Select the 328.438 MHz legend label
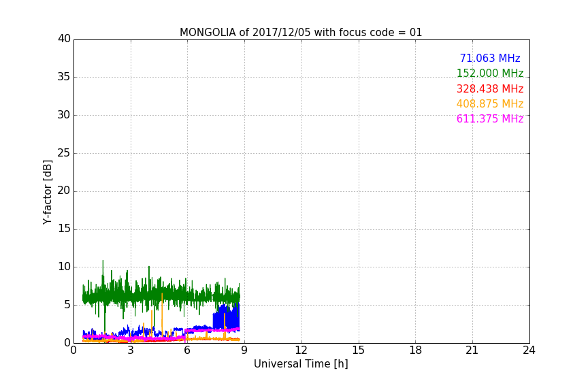The height and width of the screenshot is (392, 588). tap(490, 88)
